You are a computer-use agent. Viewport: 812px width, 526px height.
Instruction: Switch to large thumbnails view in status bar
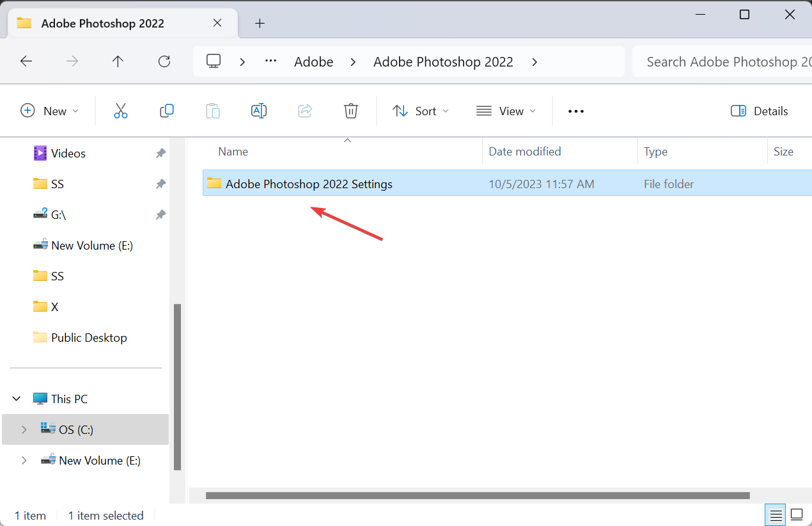click(x=797, y=514)
